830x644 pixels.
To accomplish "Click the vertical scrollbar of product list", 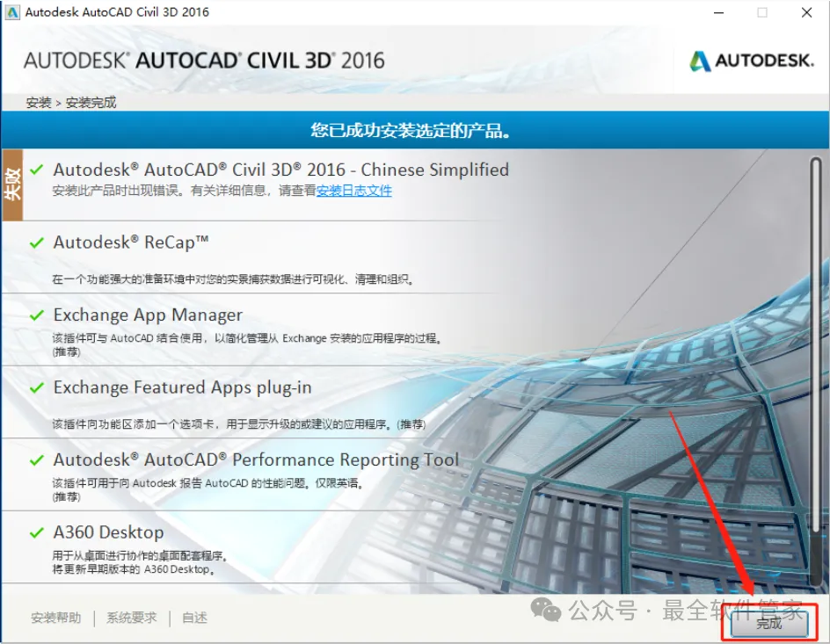I will point(816,370).
